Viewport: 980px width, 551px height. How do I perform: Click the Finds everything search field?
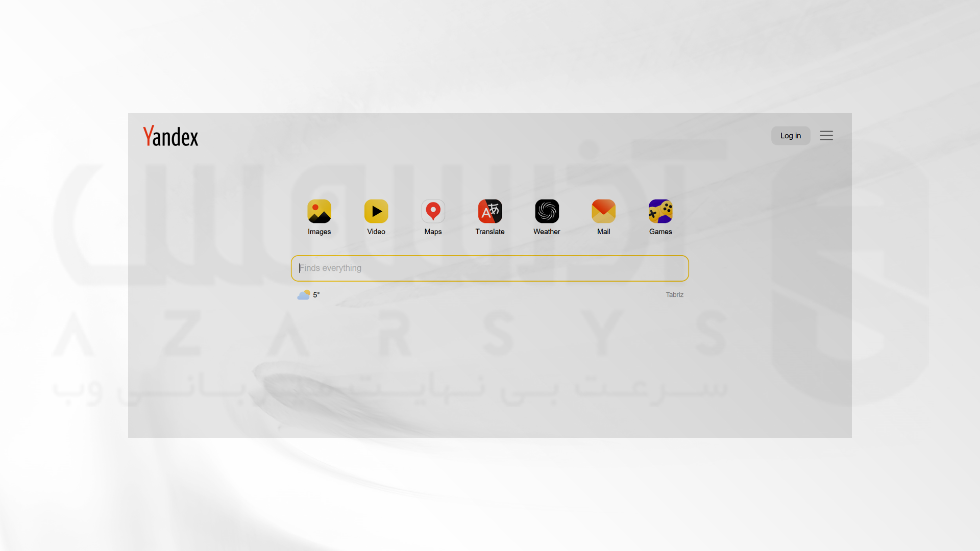(489, 268)
